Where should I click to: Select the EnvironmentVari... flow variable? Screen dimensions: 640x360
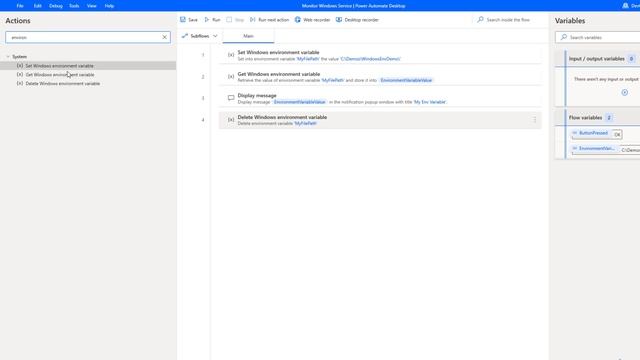click(596, 149)
